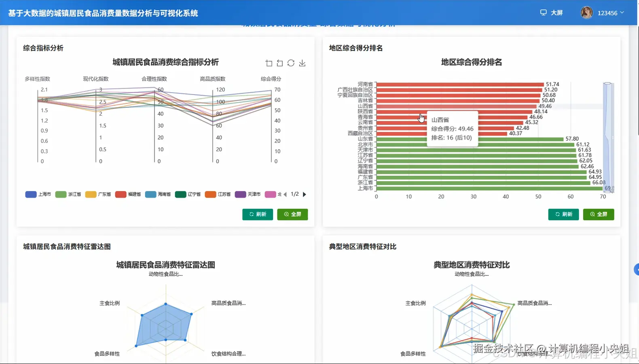Open the 大屏 big-screen view
This screenshot has height=364, width=639.
(552, 13)
